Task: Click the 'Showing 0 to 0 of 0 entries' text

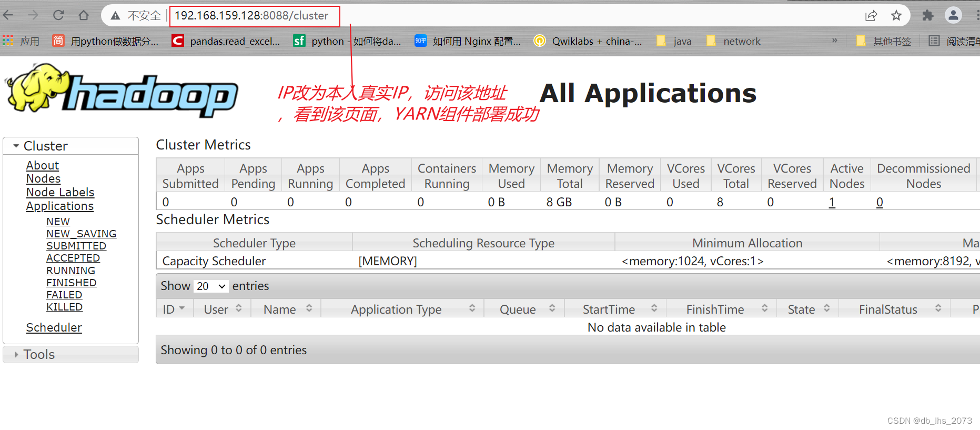Action: [234, 350]
